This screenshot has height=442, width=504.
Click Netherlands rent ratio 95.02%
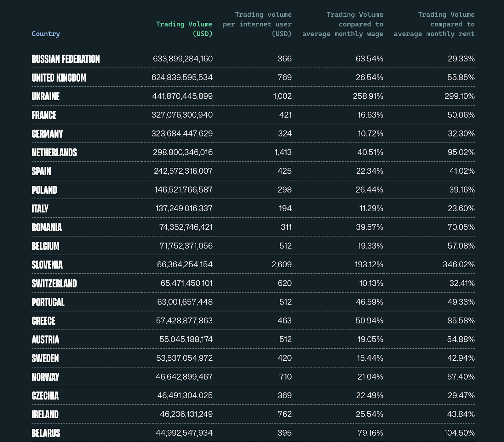tap(461, 152)
